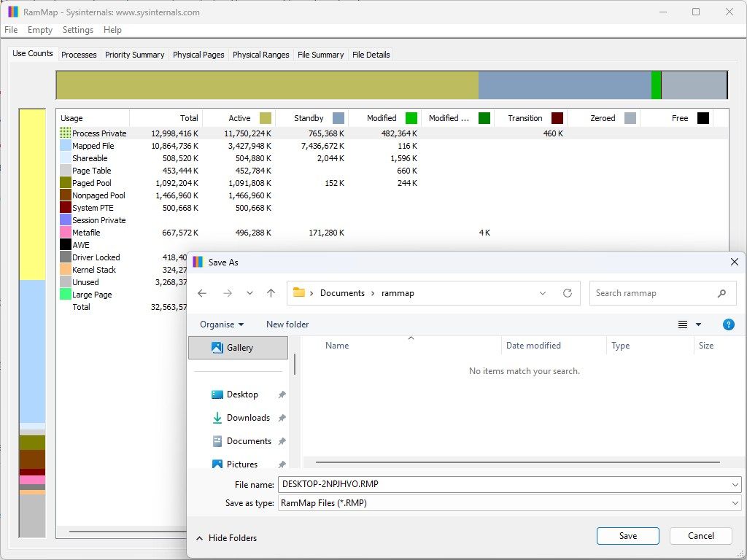This screenshot has width=747, height=560.
Task: Select Documents in the address breadcrumb
Action: click(x=342, y=293)
